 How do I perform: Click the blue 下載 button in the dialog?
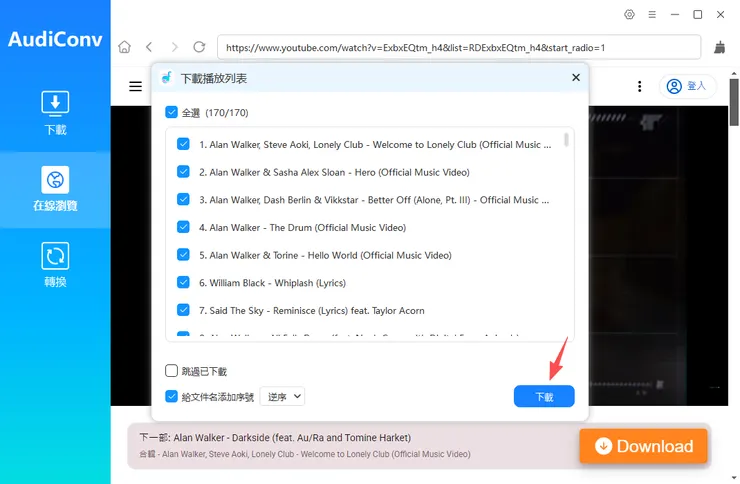pyautogui.click(x=544, y=396)
